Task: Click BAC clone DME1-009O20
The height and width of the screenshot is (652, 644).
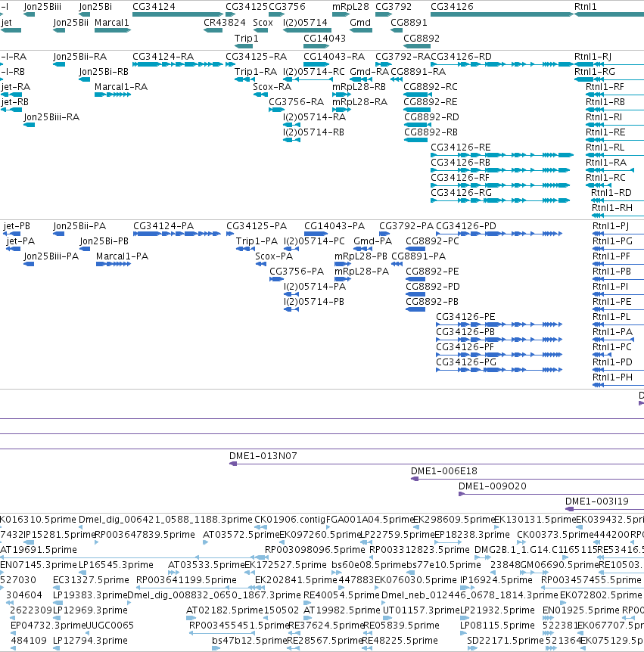Action: (x=492, y=486)
